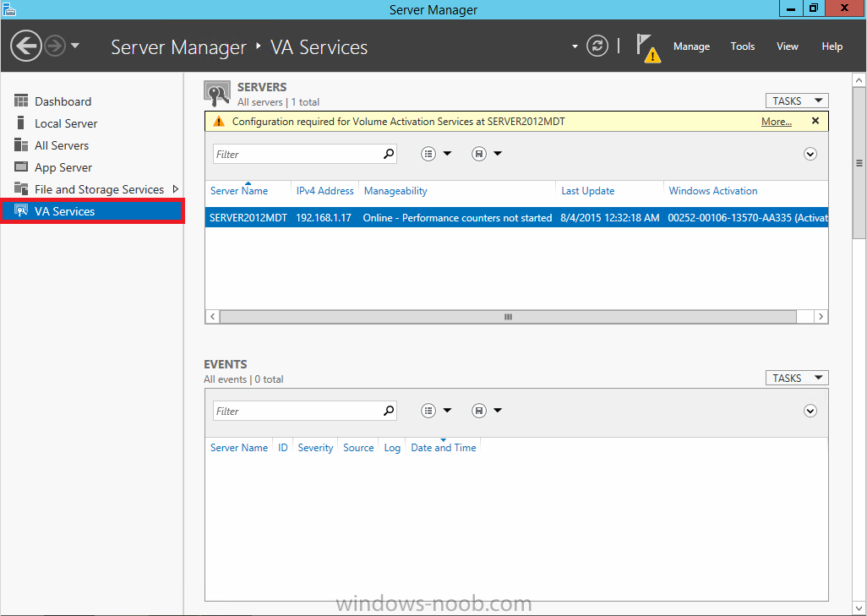Sort by IPv4 Address column

[x=324, y=191]
